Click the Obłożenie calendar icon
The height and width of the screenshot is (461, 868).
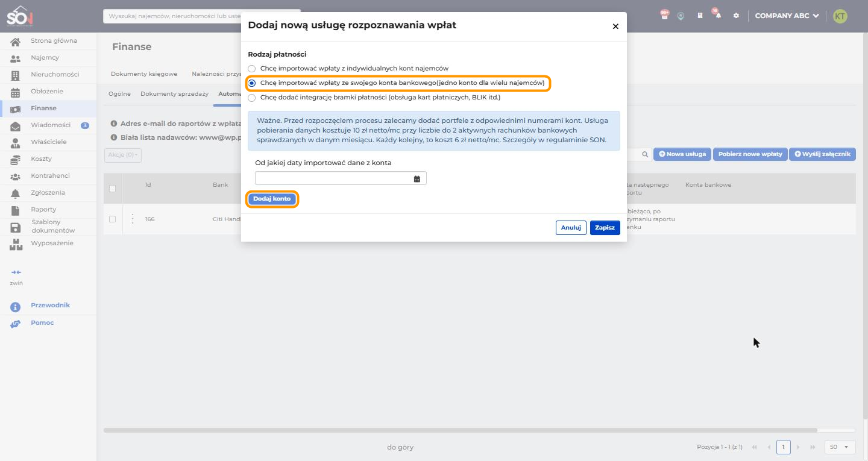pos(16,92)
